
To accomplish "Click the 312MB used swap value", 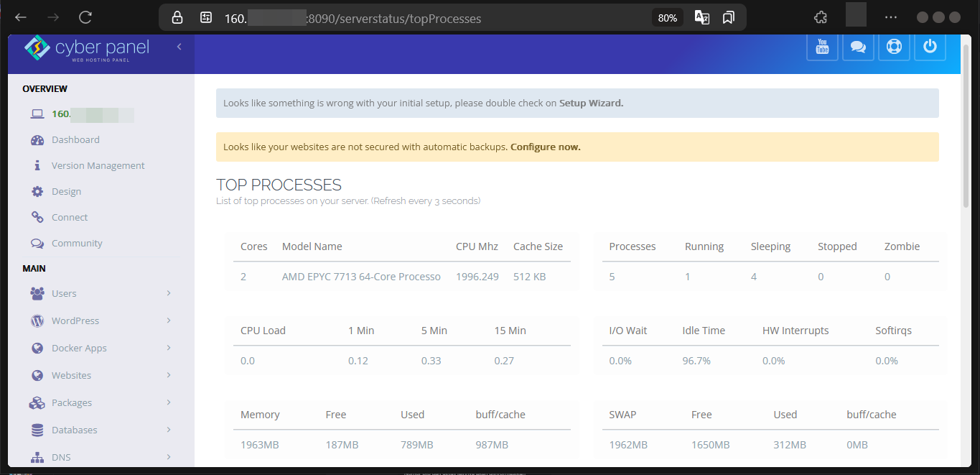I will (790, 446).
